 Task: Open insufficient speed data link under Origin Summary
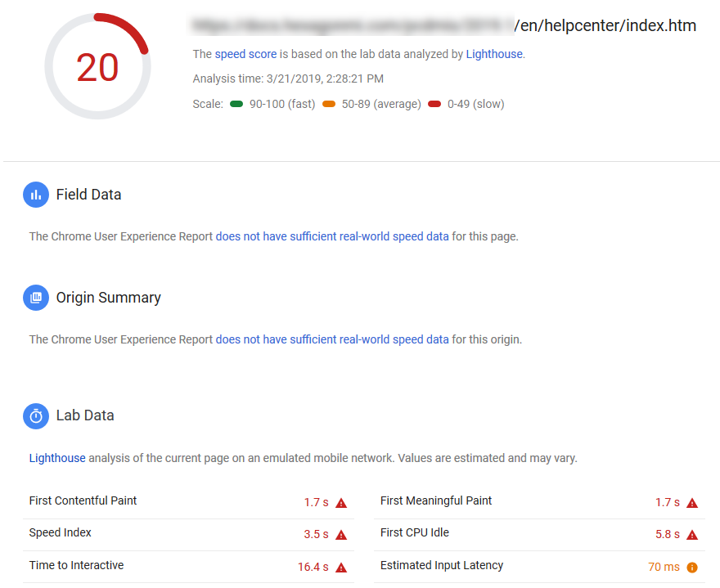click(332, 339)
